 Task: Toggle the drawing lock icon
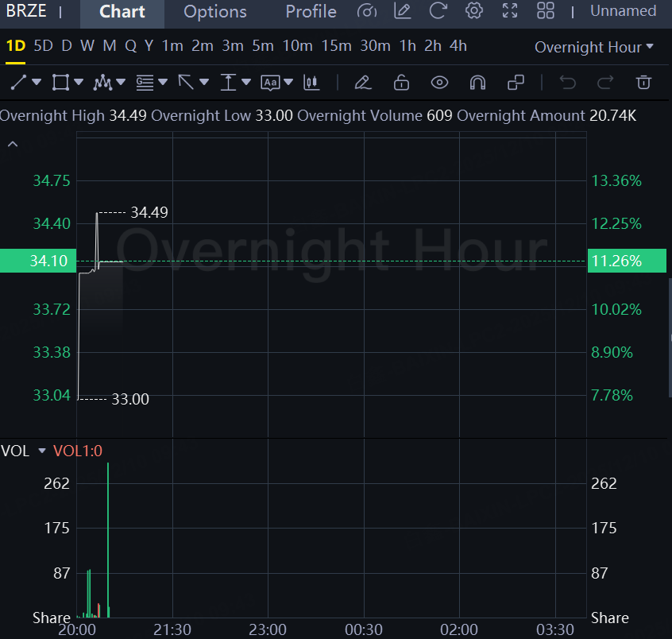pyautogui.click(x=401, y=82)
